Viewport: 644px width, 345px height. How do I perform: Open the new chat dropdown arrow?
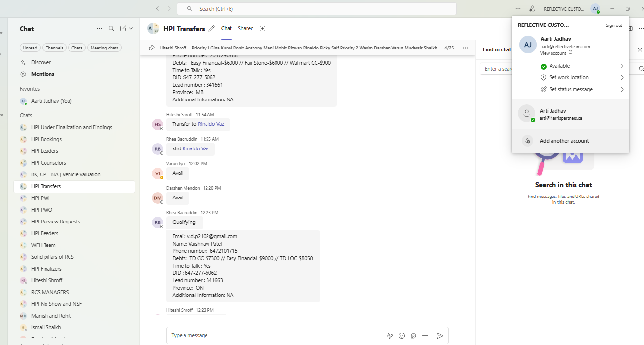point(131,29)
